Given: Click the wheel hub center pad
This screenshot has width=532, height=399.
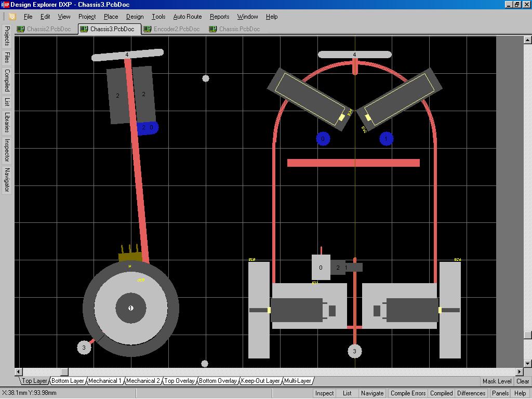Looking at the screenshot, I should click(x=131, y=308).
